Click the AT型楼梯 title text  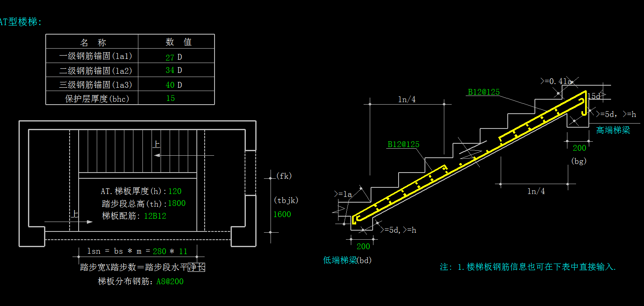(x=21, y=22)
